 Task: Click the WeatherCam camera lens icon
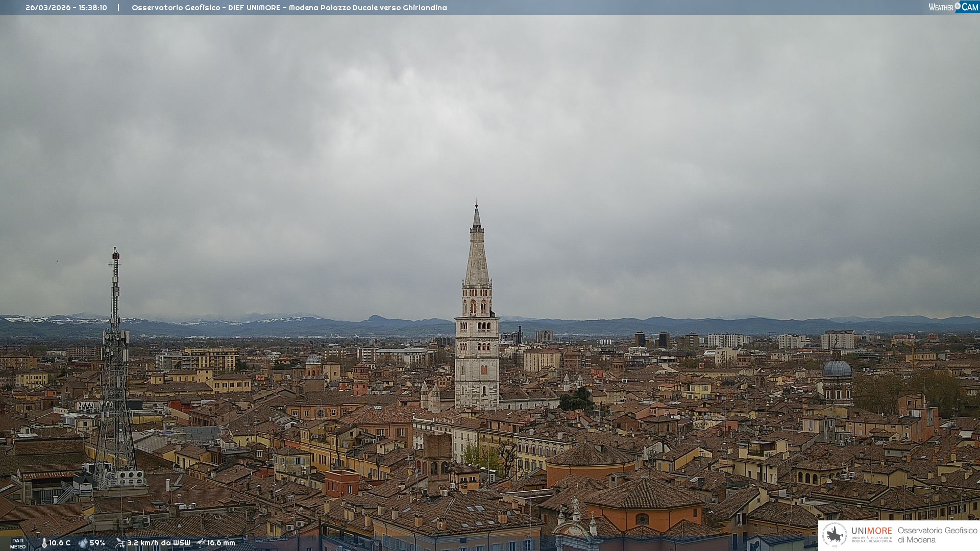pos(958,6)
